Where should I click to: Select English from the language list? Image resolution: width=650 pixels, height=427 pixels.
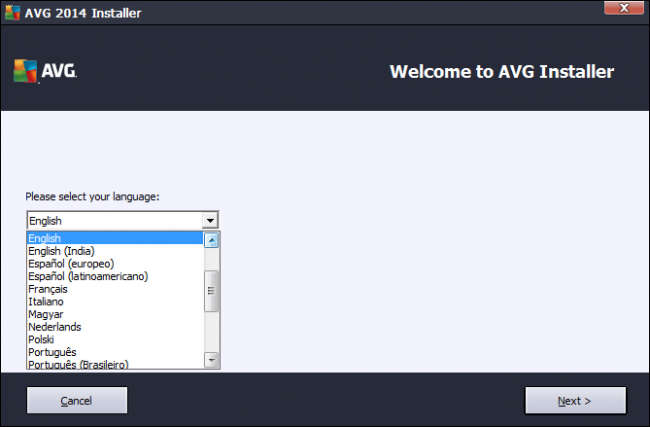(x=115, y=238)
